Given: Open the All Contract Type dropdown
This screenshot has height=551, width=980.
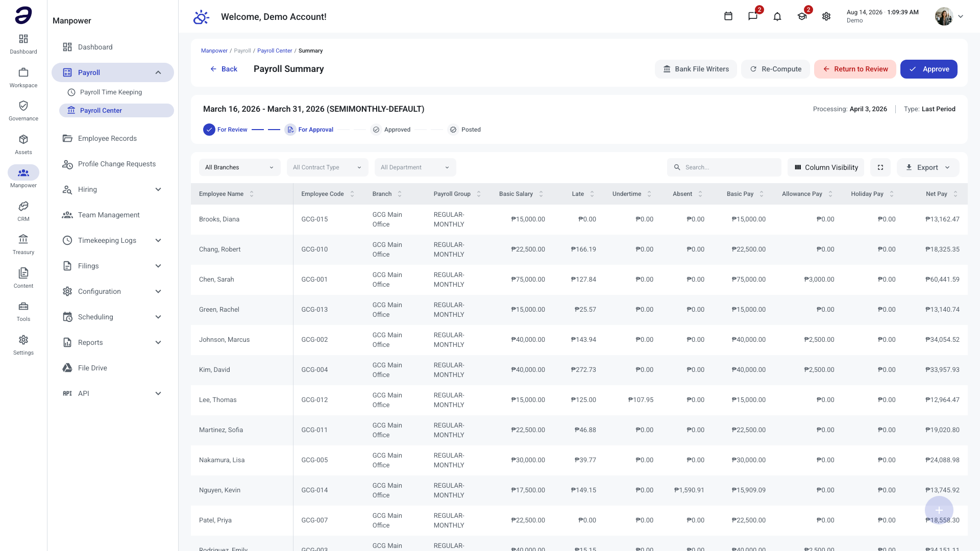Looking at the screenshot, I should 328,167.
